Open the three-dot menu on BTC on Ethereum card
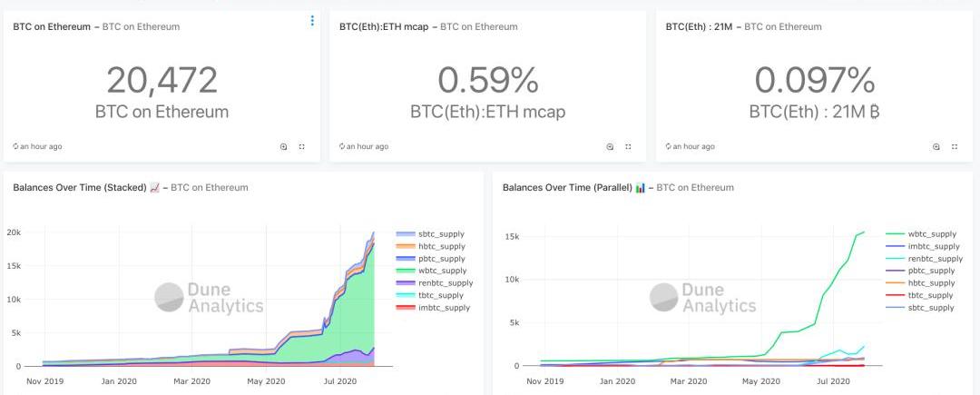 click(x=312, y=21)
